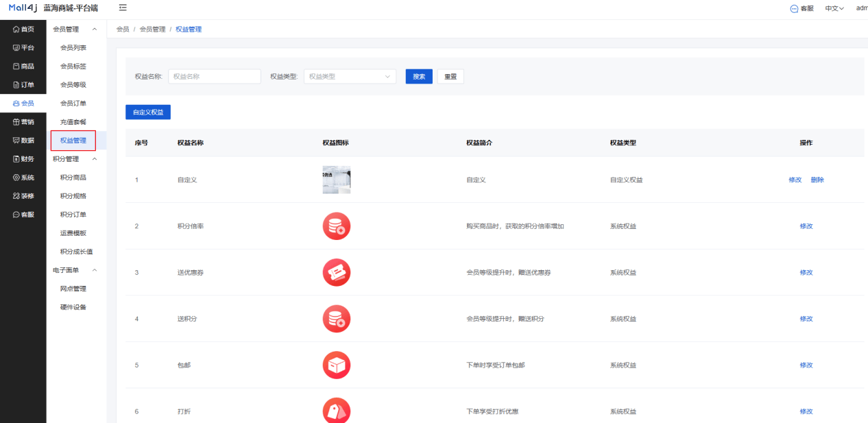Image resolution: width=868 pixels, height=423 pixels.
Task: Collapse the 会员管理 submenu group
Action: [x=95, y=29]
